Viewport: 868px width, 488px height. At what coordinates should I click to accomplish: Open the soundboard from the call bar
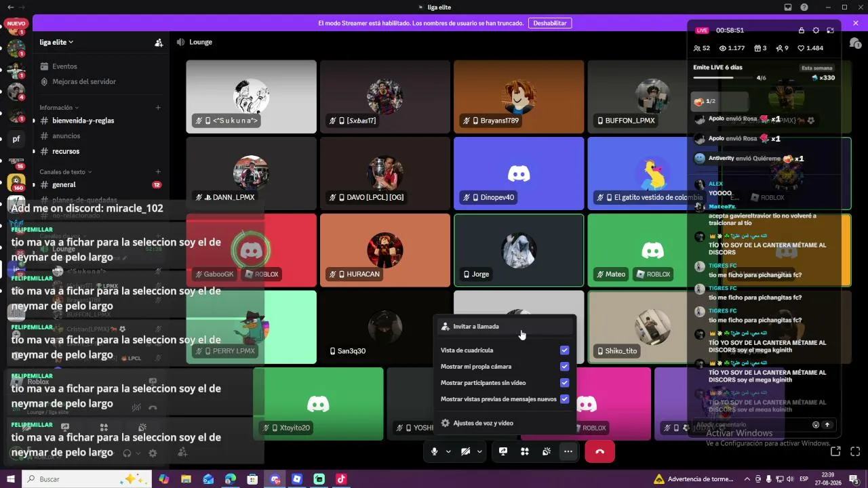[x=547, y=451]
